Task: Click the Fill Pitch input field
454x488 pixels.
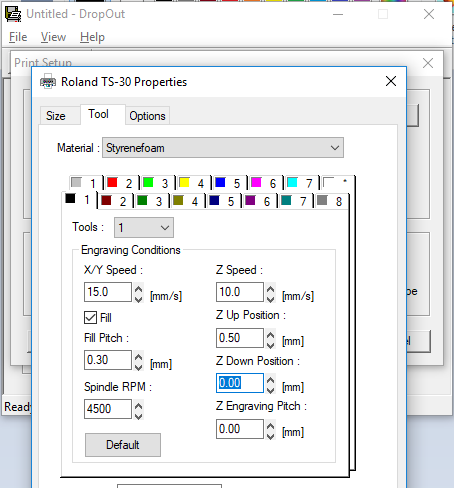Action: click(x=108, y=360)
